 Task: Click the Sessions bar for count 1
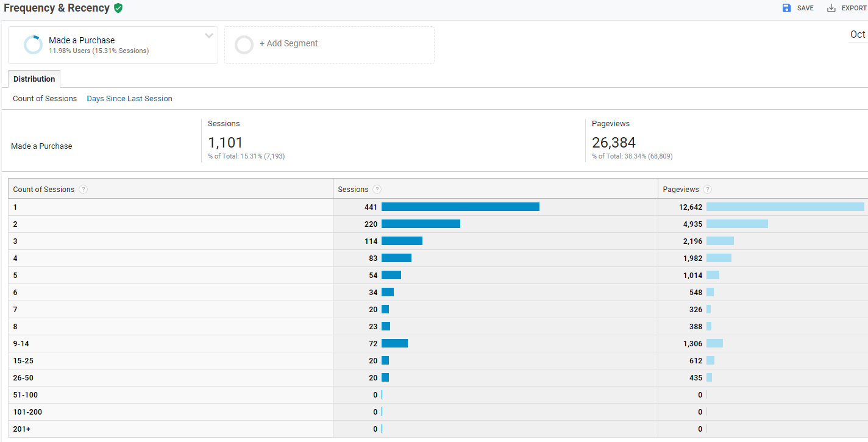tap(460, 207)
